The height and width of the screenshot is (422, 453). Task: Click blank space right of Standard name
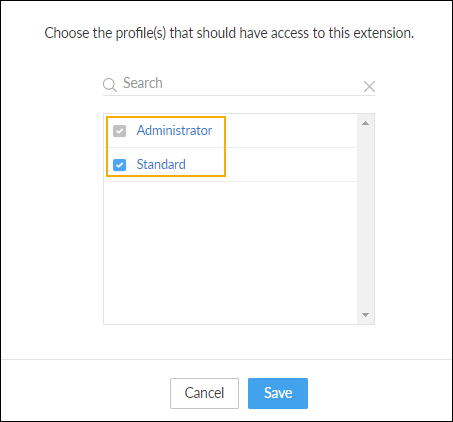tap(291, 165)
